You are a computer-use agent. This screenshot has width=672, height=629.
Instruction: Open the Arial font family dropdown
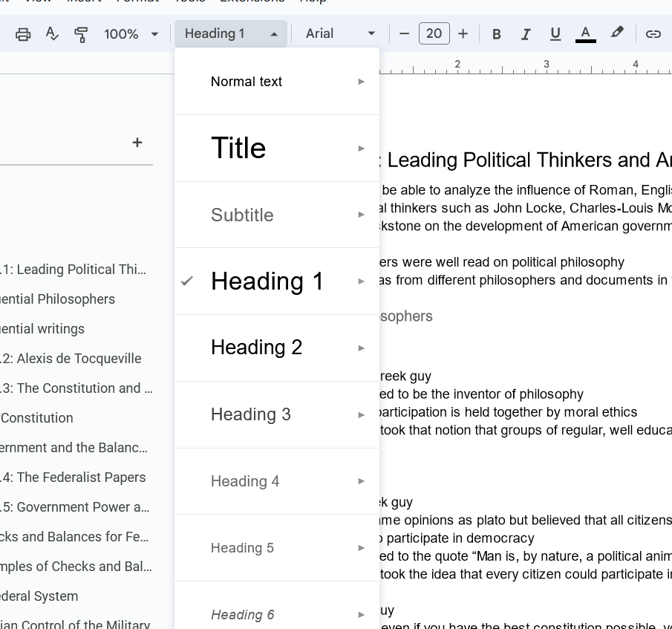pos(340,34)
